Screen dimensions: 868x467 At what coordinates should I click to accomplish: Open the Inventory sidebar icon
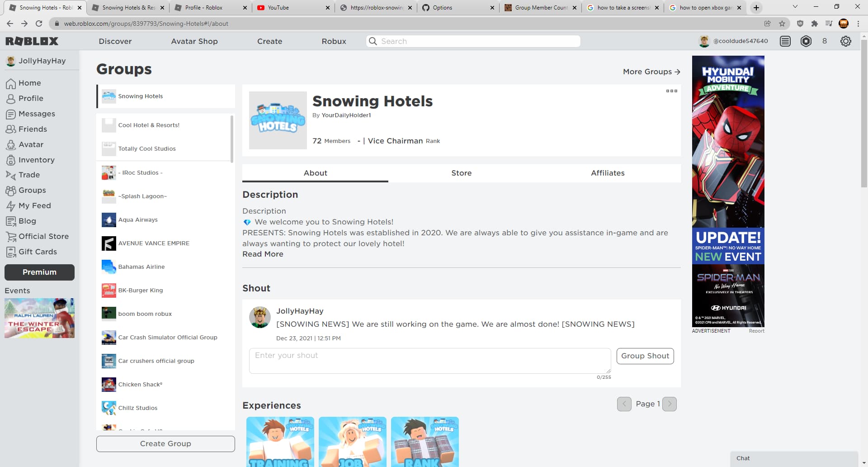[11, 160]
